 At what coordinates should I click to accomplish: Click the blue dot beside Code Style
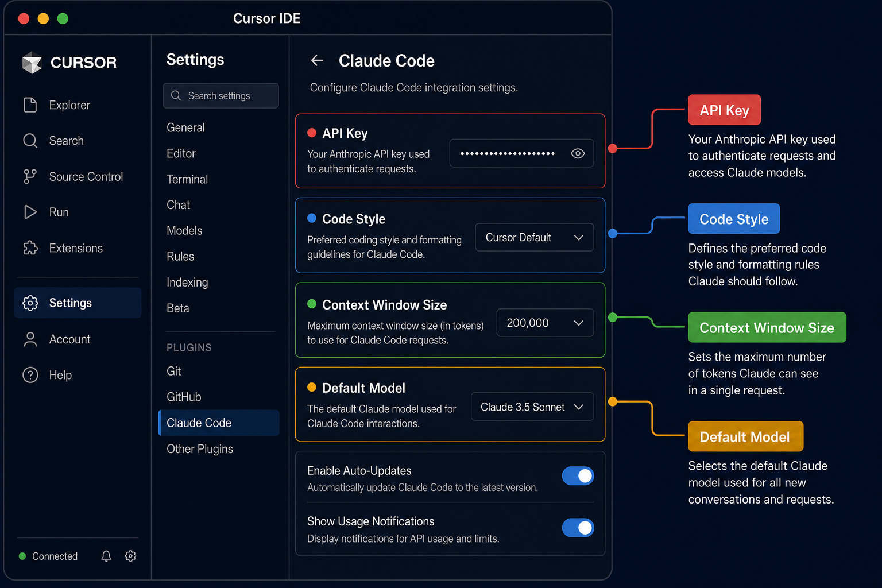pos(312,218)
